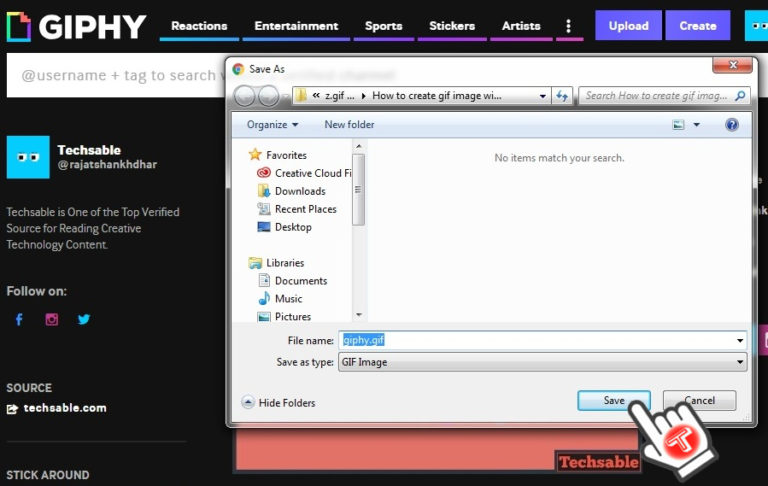Click the File name field

coord(536,340)
